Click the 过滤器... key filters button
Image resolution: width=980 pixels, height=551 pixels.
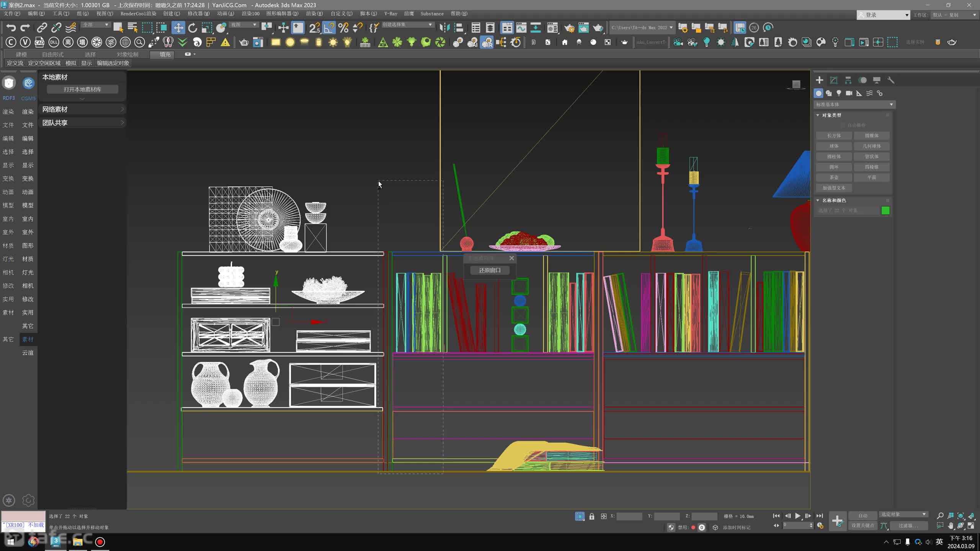[908, 525]
